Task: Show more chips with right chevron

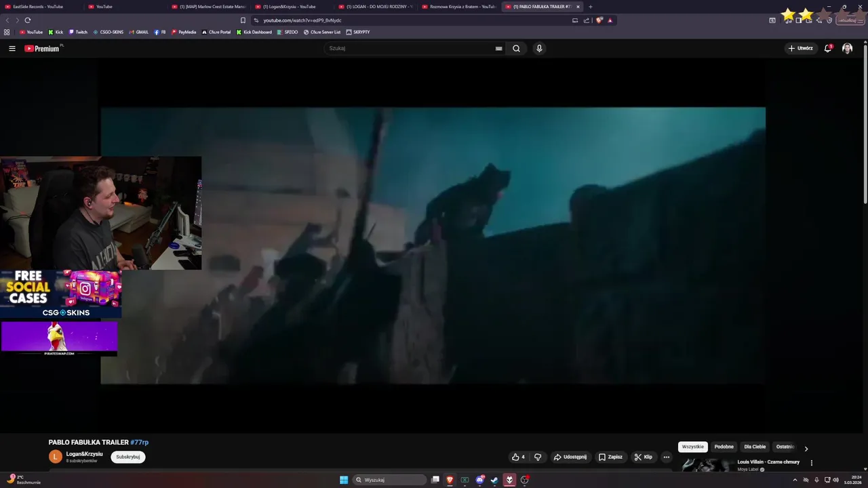Action: pyautogui.click(x=806, y=449)
